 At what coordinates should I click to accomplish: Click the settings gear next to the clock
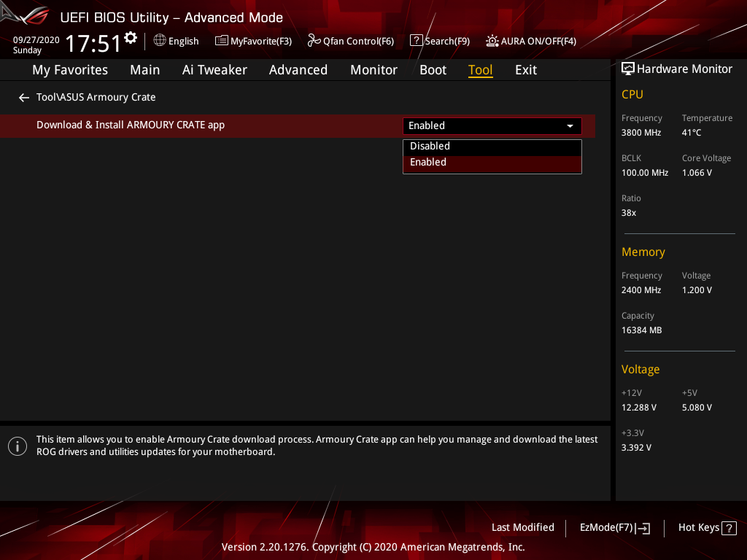131,38
